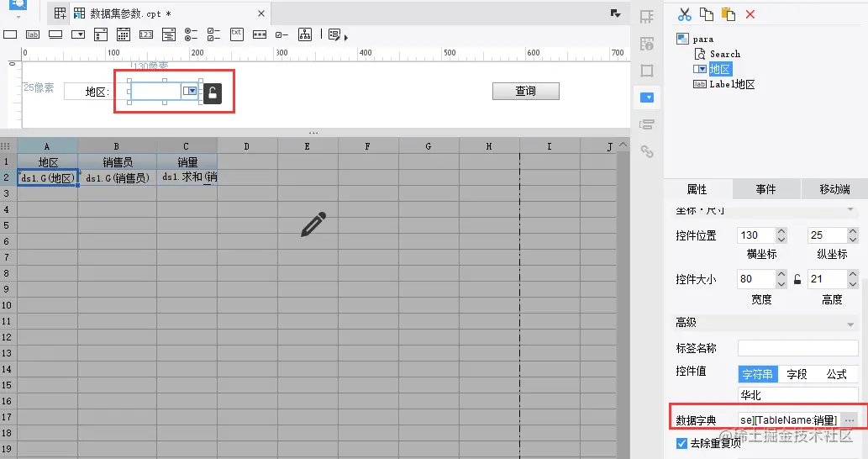Click the new template grid icon

point(60,13)
